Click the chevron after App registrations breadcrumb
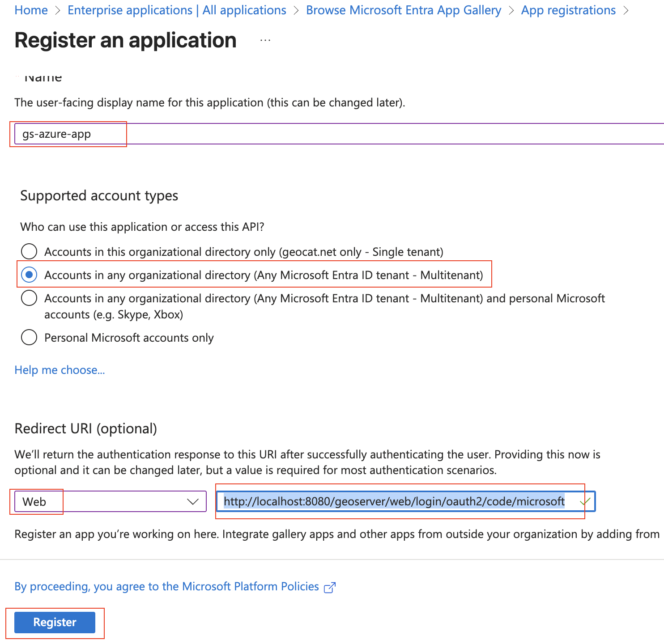This screenshot has height=644, width=664. [626, 10]
